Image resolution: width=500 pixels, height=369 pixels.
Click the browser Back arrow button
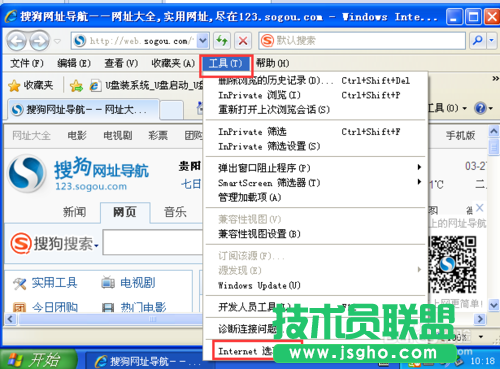click(16, 41)
